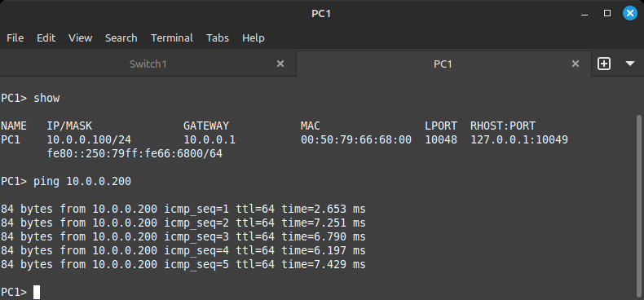Click the MAC address 00:50:79:66:68:00 text
Image resolution: width=644 pixels, height=300 pixels.
click(356, 139)
